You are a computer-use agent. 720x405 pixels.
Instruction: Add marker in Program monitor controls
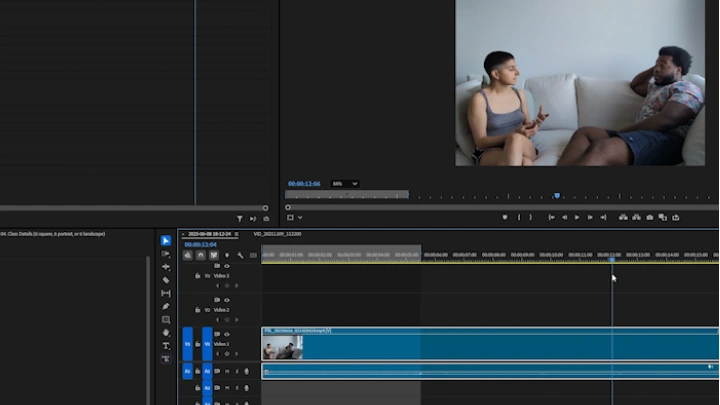(505, 218)
